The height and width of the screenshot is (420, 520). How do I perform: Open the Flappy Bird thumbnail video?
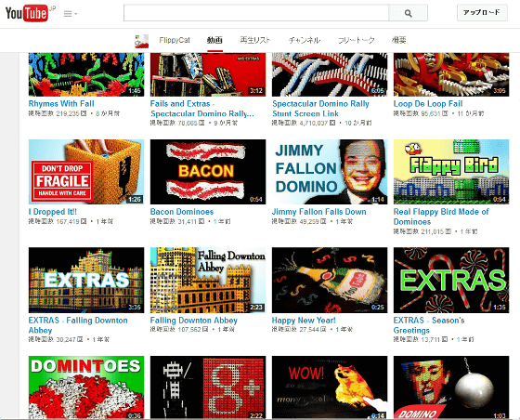click(451, 172)
